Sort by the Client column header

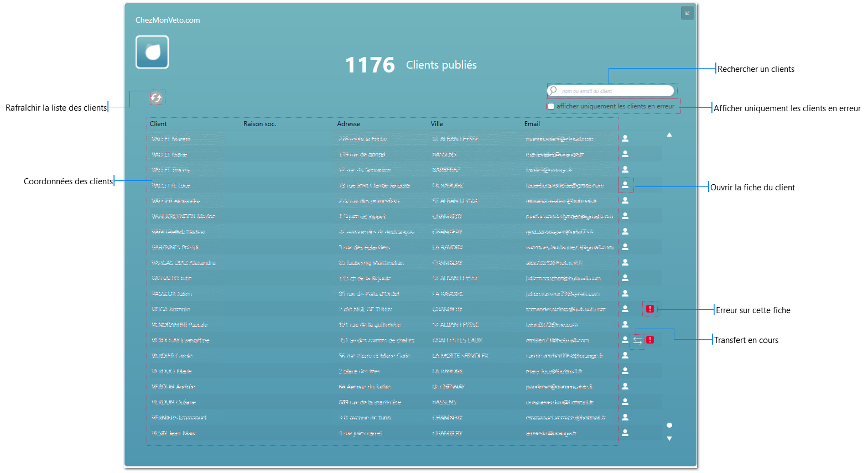[158, 124]
